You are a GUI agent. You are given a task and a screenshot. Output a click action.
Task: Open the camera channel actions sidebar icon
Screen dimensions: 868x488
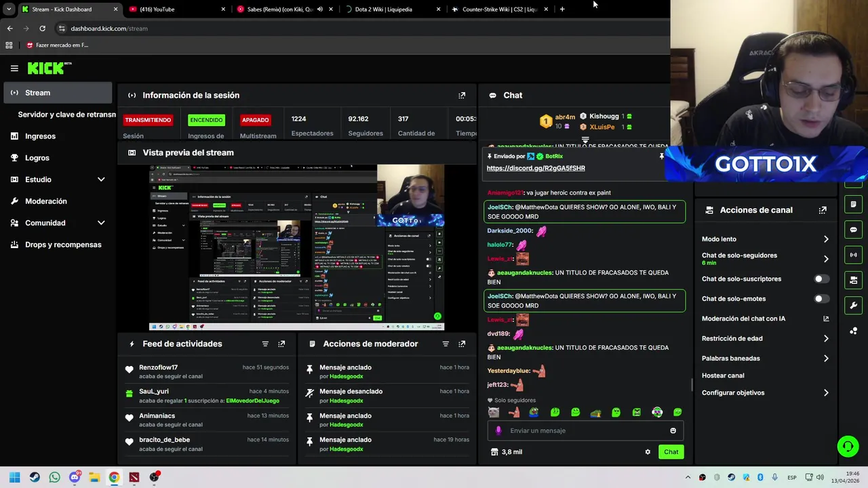[x=853, y=280]
